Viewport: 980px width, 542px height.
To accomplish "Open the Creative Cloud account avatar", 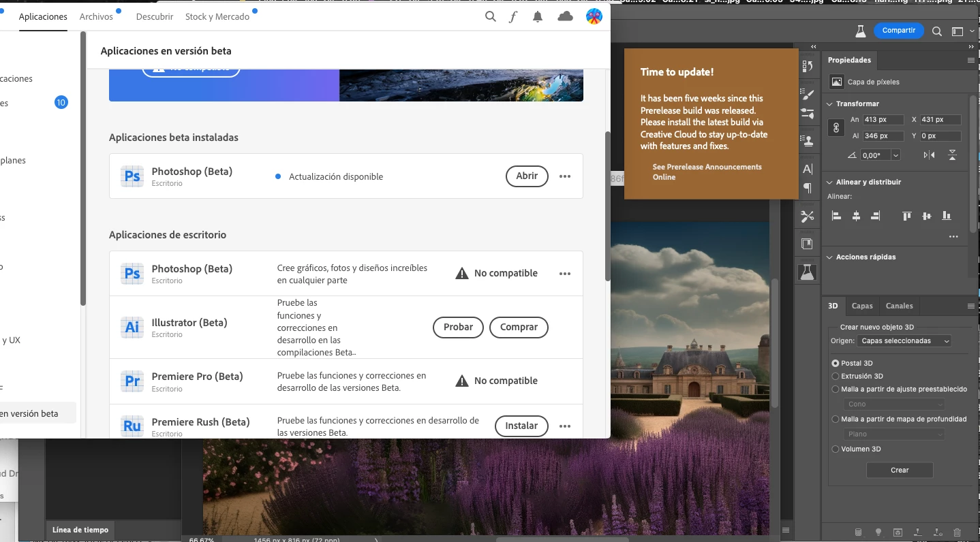I will [594, 17].
